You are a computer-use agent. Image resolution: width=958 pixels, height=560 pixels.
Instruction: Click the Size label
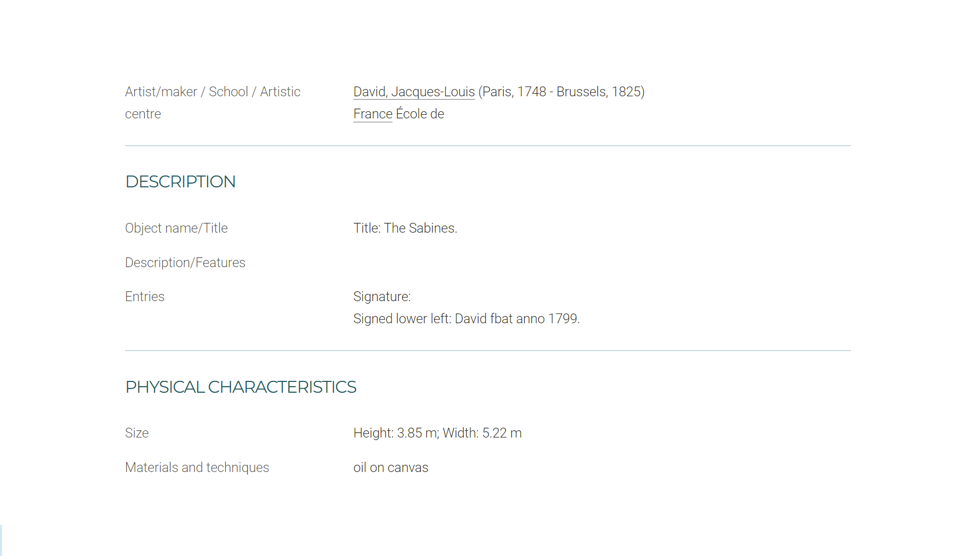[x=136, y=433]
